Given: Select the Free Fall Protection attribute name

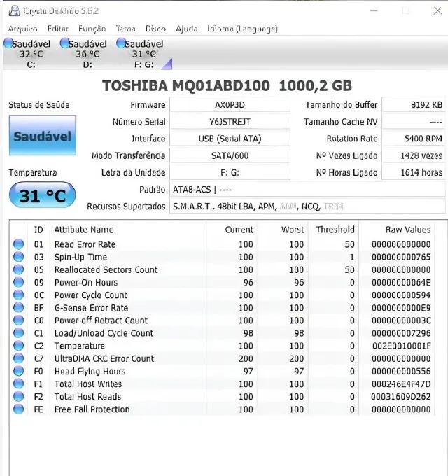Looking at the screenshot, I should (x=92, y=409).
